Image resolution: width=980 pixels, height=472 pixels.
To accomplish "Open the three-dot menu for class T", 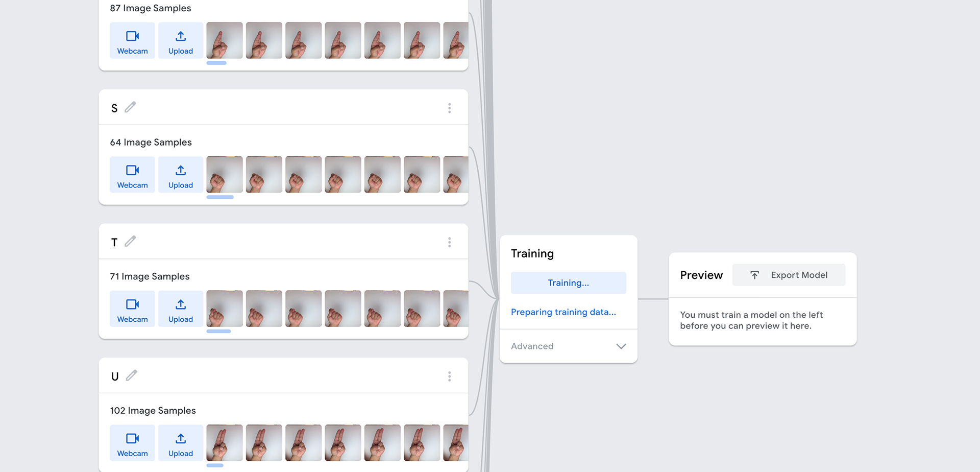I will 449,242.
